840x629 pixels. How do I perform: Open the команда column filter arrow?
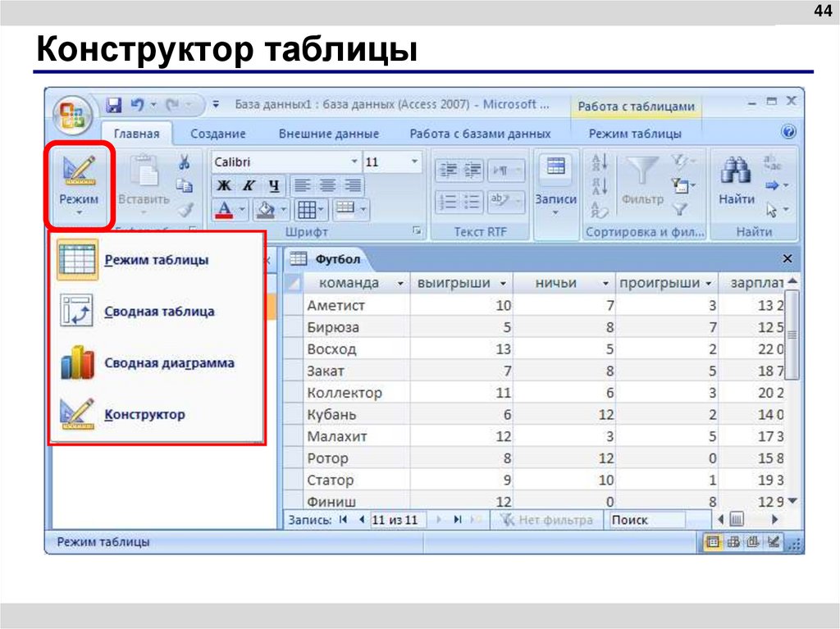[x=399, y=282]
